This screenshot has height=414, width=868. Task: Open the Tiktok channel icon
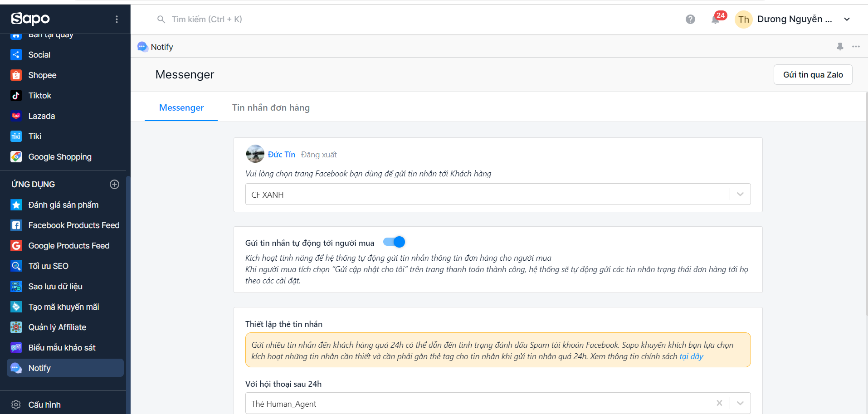(16, 96)
